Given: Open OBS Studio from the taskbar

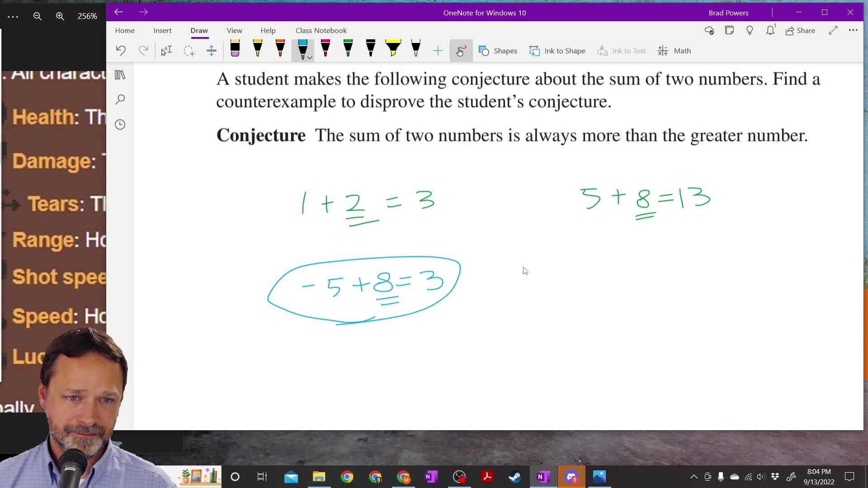Looking at the screenshot, I should (459, 477).
